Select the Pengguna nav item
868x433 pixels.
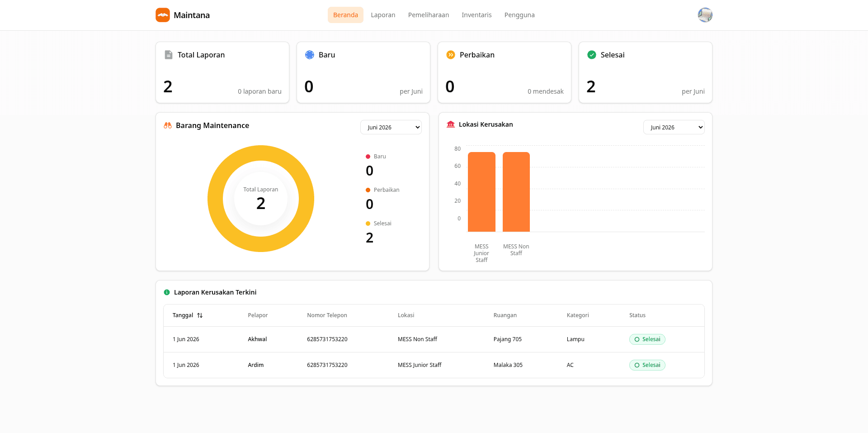[x=519, y=15]
